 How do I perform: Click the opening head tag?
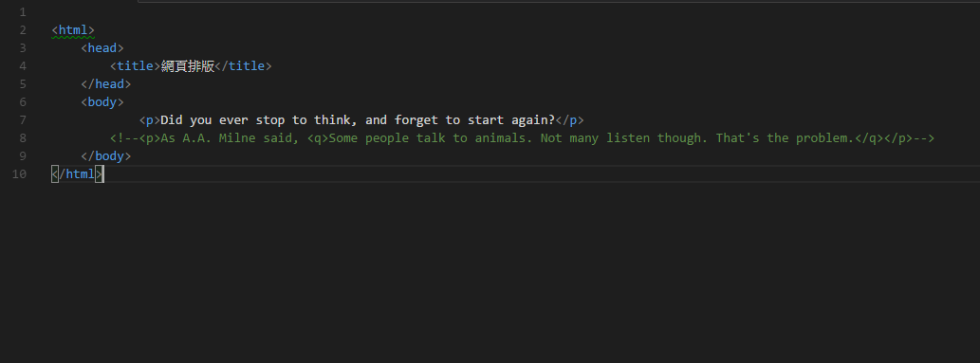point(102,48)
